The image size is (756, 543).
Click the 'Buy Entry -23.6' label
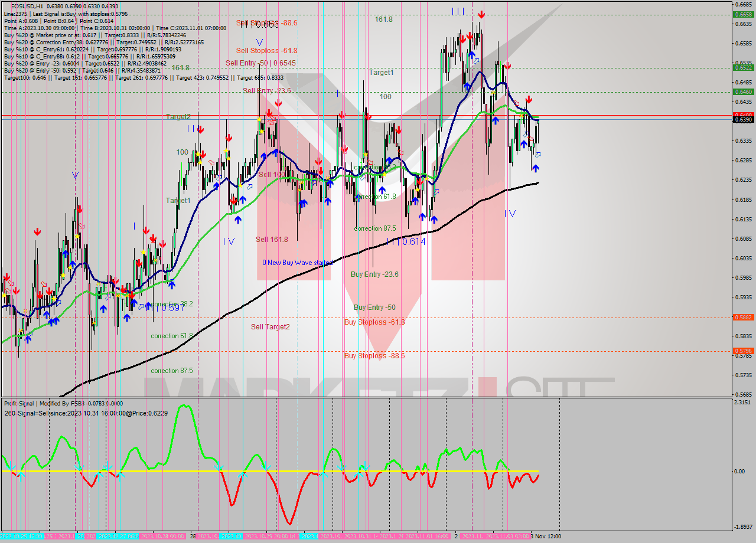pyautogui.click(x=374, y=274)
